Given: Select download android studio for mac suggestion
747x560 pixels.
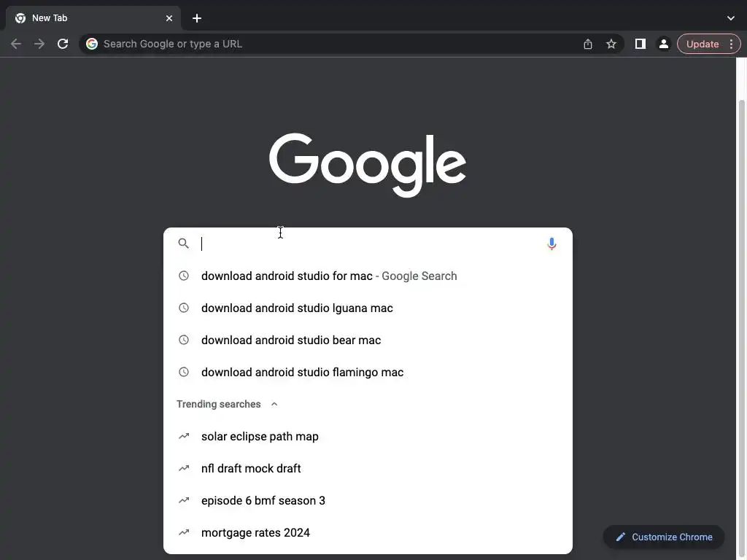Looking at the screenshot, I should pos(368,276).
